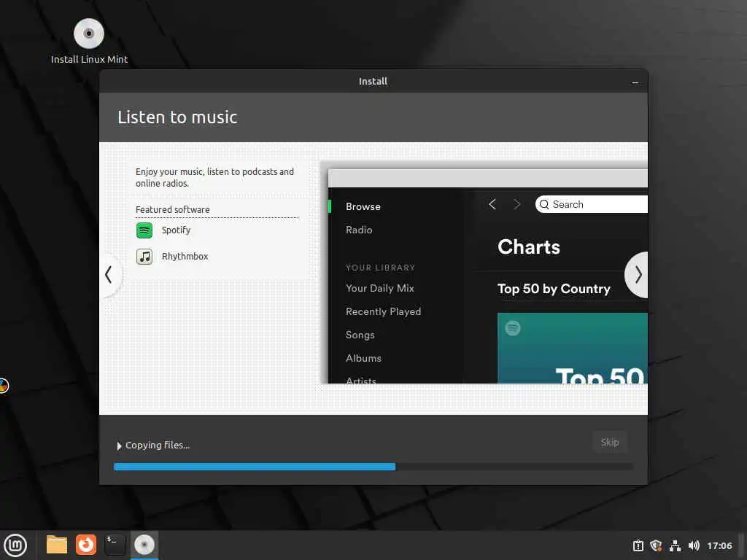Viewport: 747px width, 560px height.
Task: Go to previous slide with left arrow
Action: pyautogui.click(x=109, y=275)
